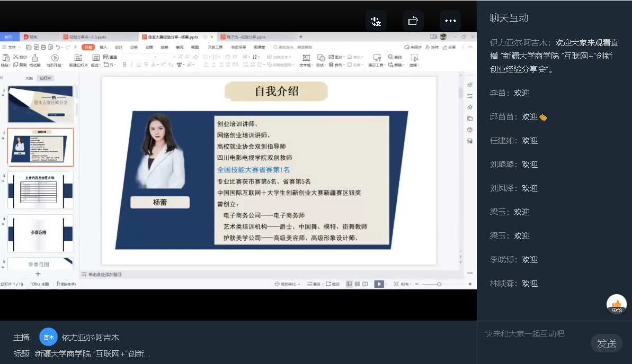Click the print icon in WPS quick access toolbar
Viewport: 632px width, 364px height.
[43, 47]
